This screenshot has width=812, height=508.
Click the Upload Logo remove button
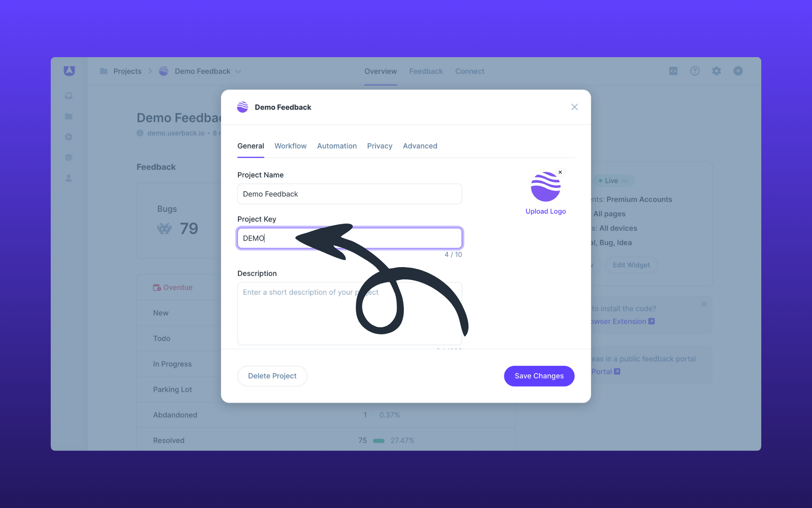[x=560, y=172]
